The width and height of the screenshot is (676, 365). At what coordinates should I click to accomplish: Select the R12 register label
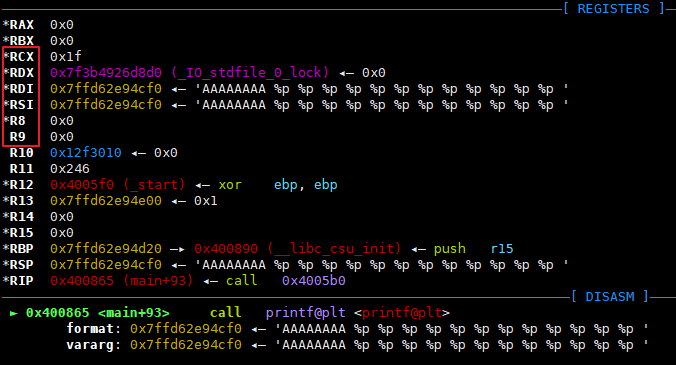pyautogui.click(x=22, y=184)
